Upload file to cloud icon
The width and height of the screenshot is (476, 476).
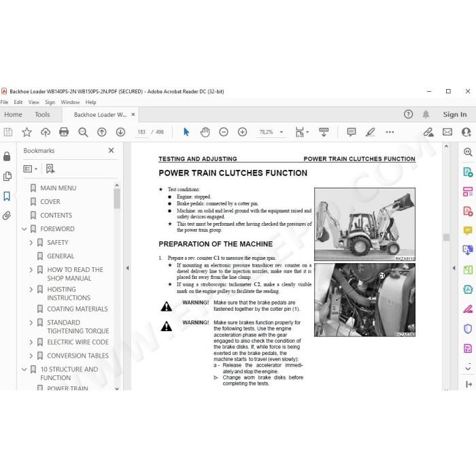click(46, 132)
